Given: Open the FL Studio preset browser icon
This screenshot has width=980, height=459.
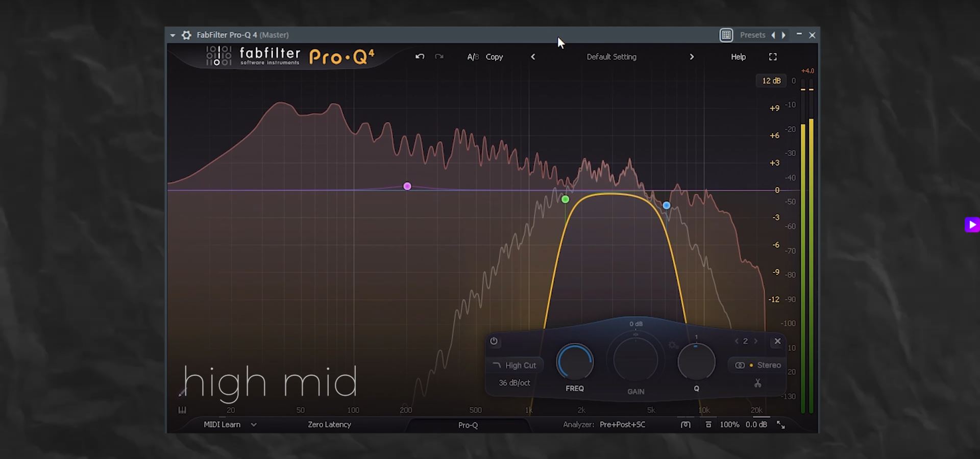Looking at the screenshot, I should click(726, 35).
